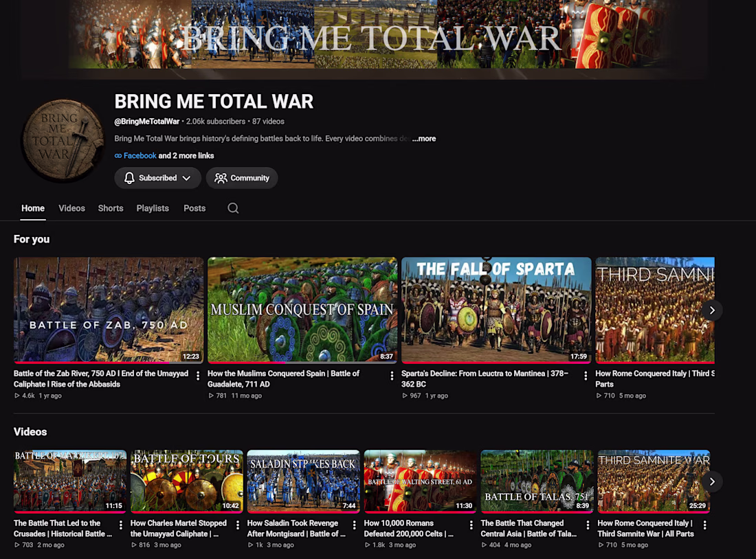Expand channel description with ...more
The height and width of the screenshot is (559, 756).
(x=424, y=139)
